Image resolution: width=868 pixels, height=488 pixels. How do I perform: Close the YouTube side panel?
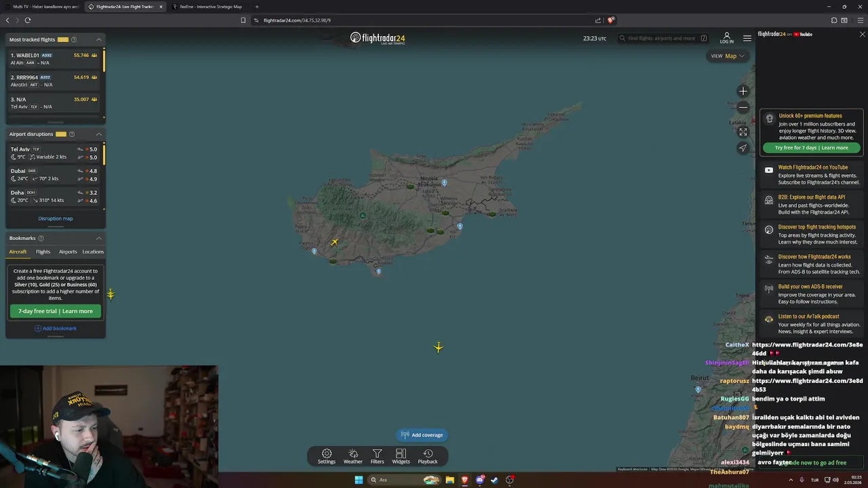pos(862,34)
